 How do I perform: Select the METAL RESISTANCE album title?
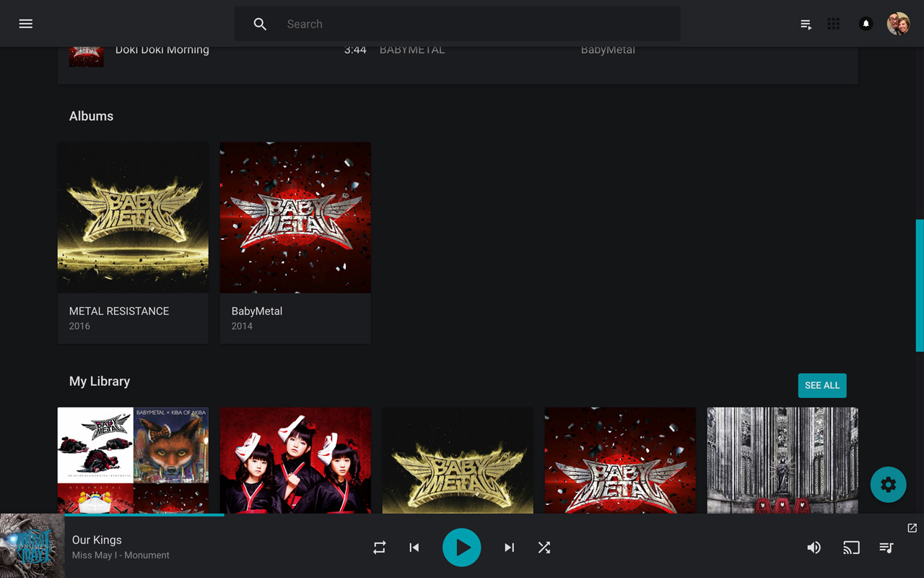(x=119, y=311)
